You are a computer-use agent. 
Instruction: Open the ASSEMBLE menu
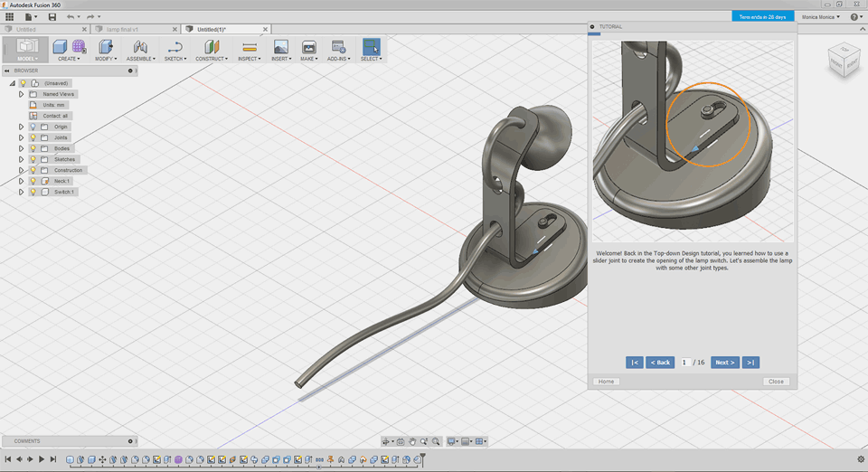(141, 59)
